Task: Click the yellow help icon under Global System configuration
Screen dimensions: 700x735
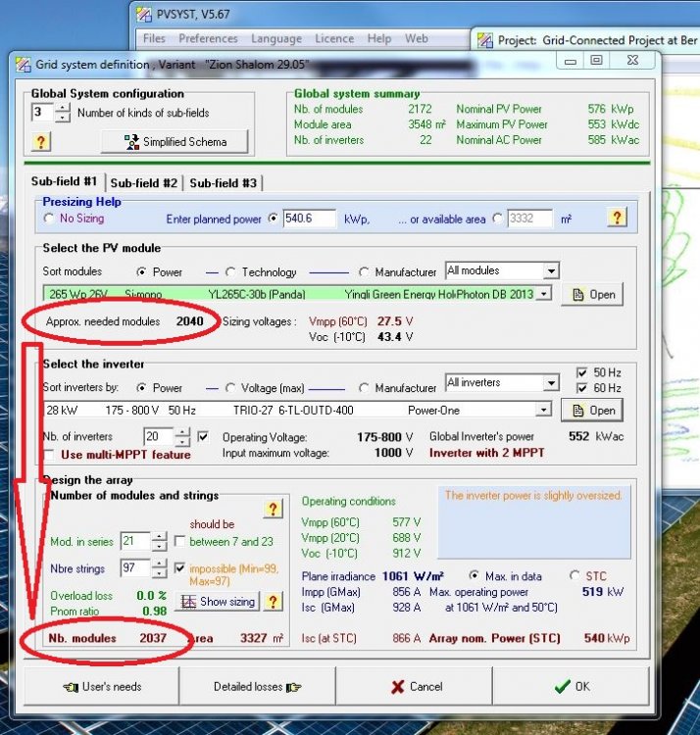Action: coord(41,142)
